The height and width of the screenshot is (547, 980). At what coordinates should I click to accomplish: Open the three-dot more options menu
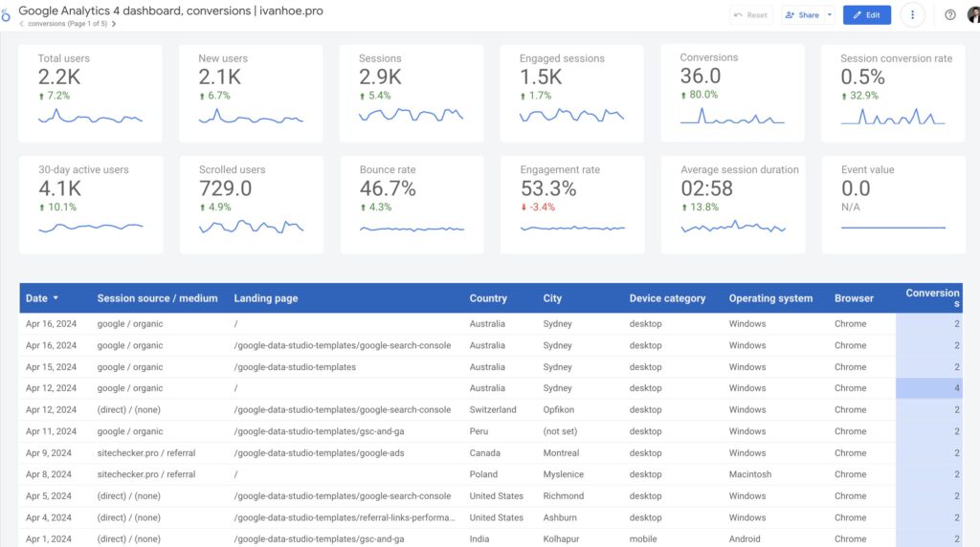[x=912, y=15]
